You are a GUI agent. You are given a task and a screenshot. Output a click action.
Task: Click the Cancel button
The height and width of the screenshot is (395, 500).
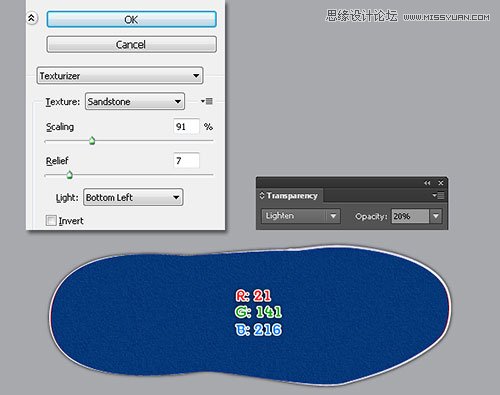tap(131, 44)
